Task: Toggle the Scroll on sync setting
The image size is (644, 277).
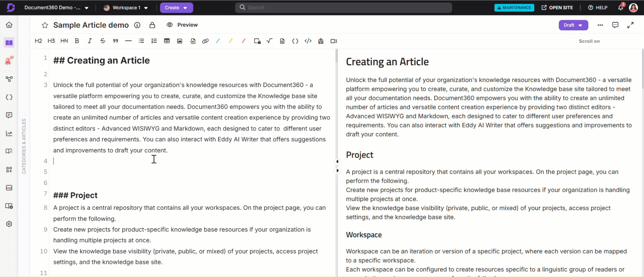Action: pyautogui.click(x=589, y=41)
